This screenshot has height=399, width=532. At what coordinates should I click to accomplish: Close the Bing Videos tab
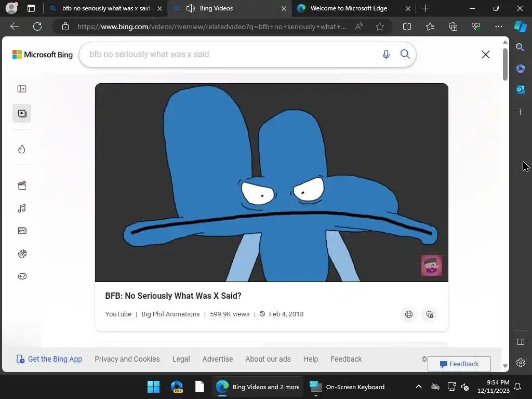284,9
